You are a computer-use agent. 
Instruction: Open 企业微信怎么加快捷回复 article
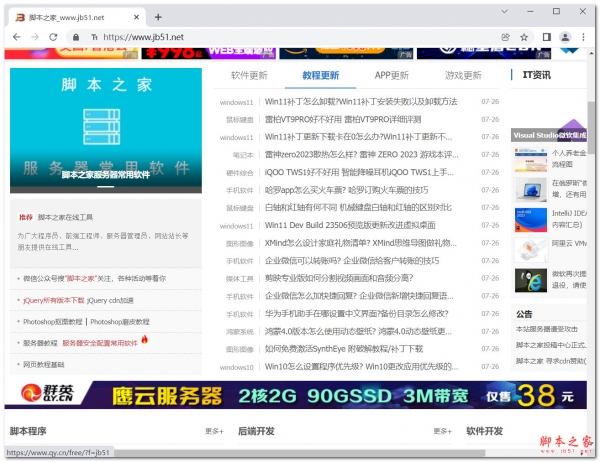click(x=359, y=296)
